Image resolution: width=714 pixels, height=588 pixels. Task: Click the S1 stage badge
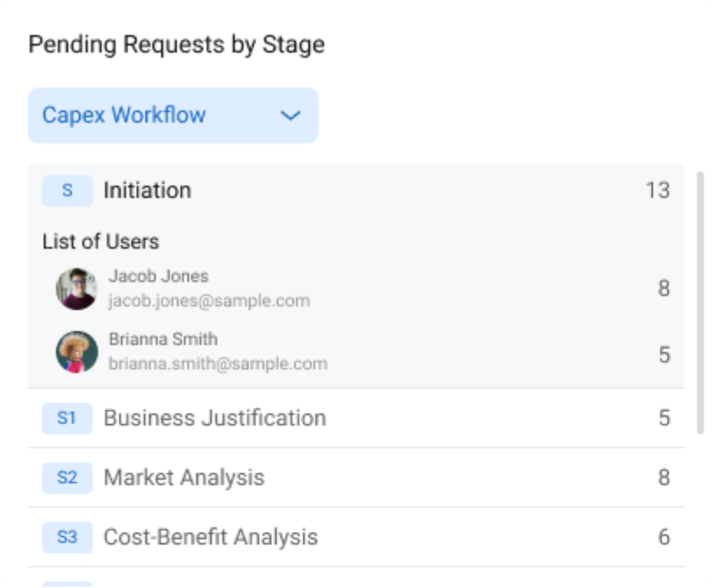[x=67, y=418]
